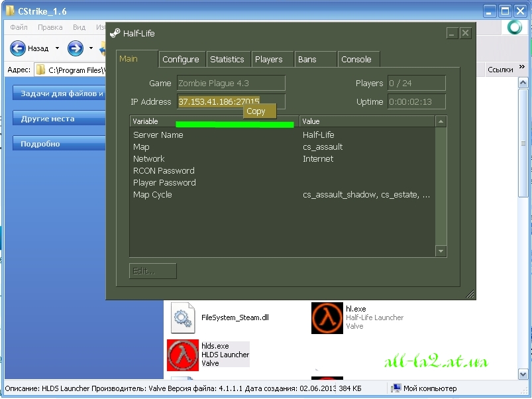Expand the Задачи для файлов panel
The image size is (532, 399).
tap(59, 93)
